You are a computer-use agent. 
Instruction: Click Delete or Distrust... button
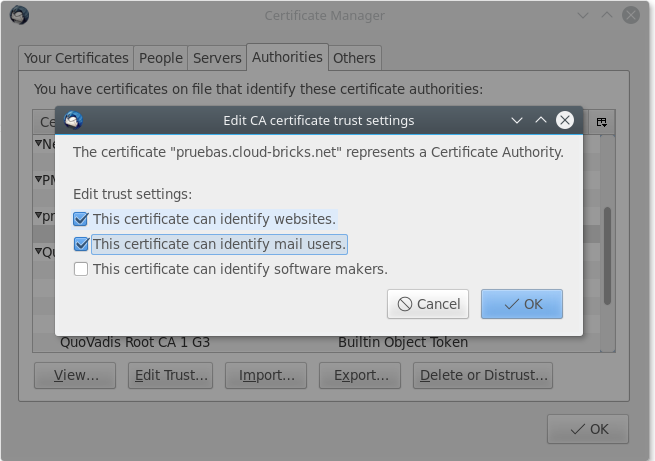click(483, 375)
